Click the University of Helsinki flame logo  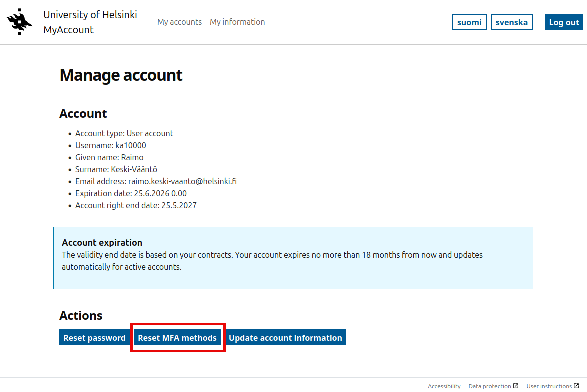pyautogui.click(x=19, y=22)
